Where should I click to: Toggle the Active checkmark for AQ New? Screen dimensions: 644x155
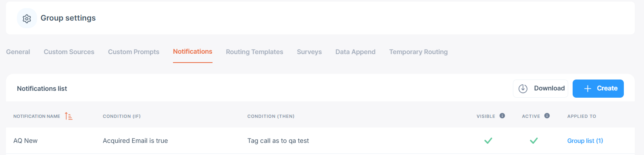point(534,140)
